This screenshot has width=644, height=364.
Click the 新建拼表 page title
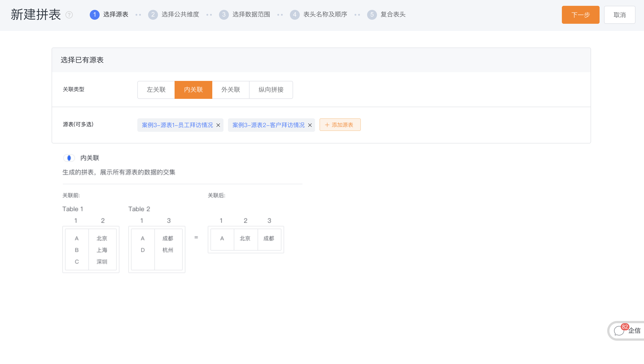pyautogui.click(x=36, y=15)
